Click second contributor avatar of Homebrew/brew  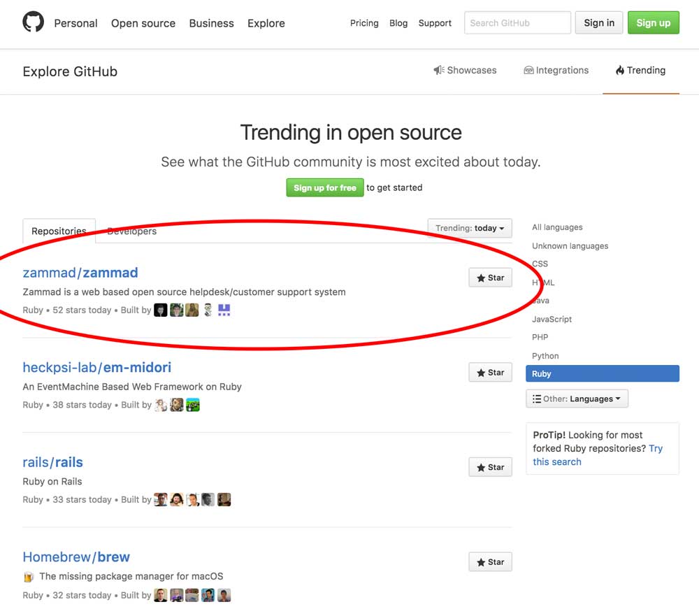pos(177,595)
